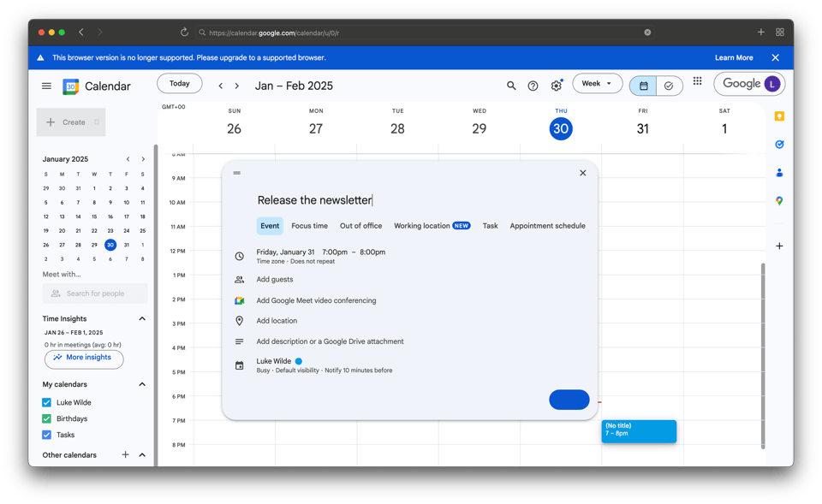Image resolution: width=822 pixels, height=504 pixels.
Task: Click the Today button
Action: click(180, 84)
